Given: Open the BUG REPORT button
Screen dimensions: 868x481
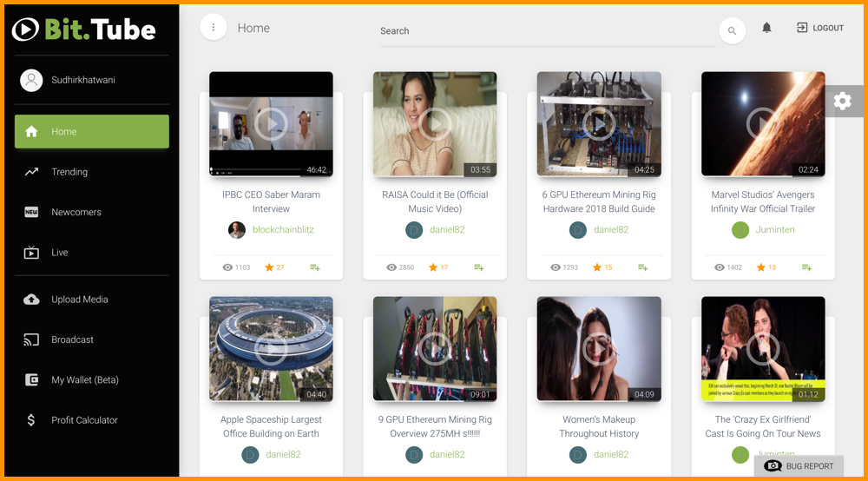Looking at the screenshot, I should [x=799, y=466].
